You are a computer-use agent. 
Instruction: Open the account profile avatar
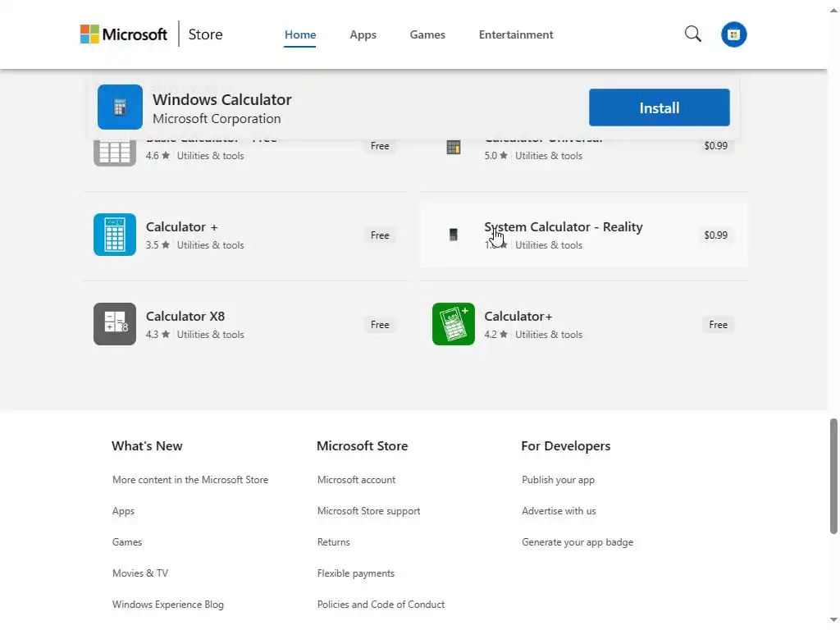734,34
